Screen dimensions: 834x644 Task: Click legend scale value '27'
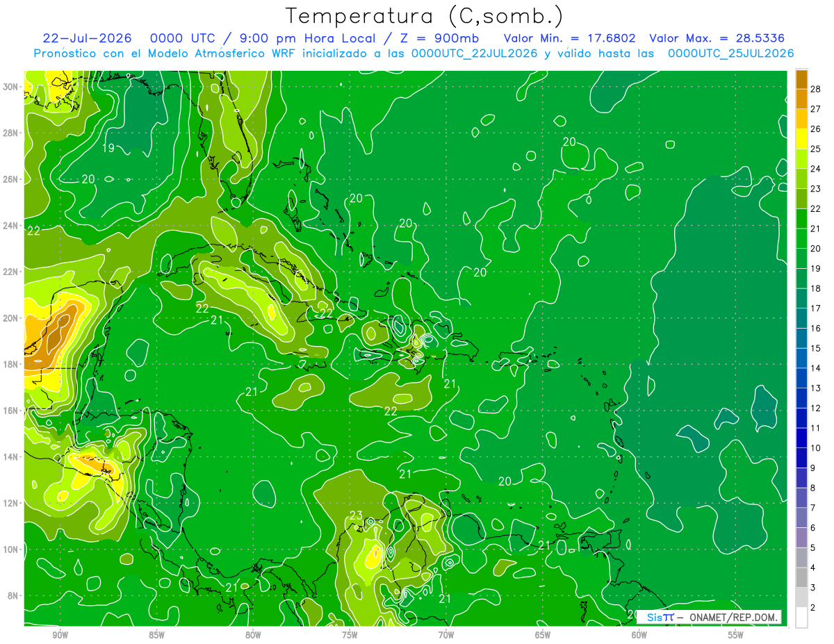(816, 109)
